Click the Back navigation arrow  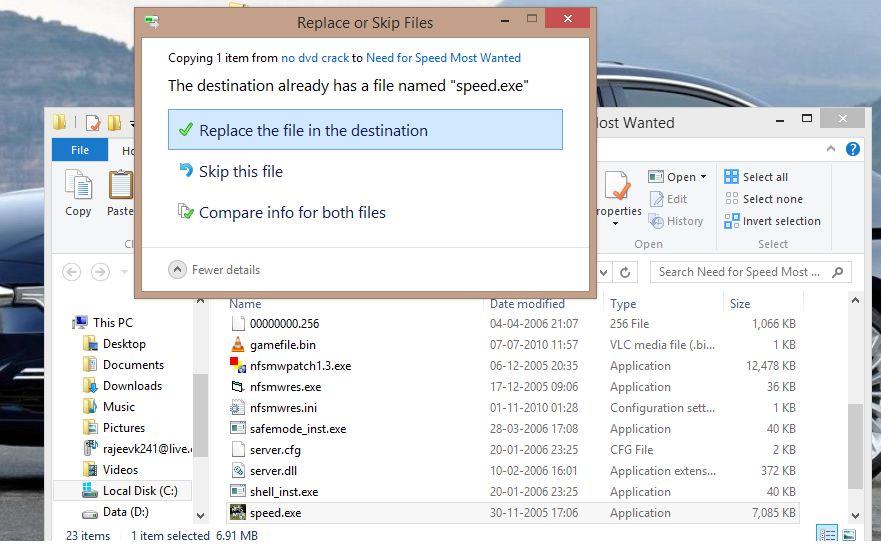[71, 272]
